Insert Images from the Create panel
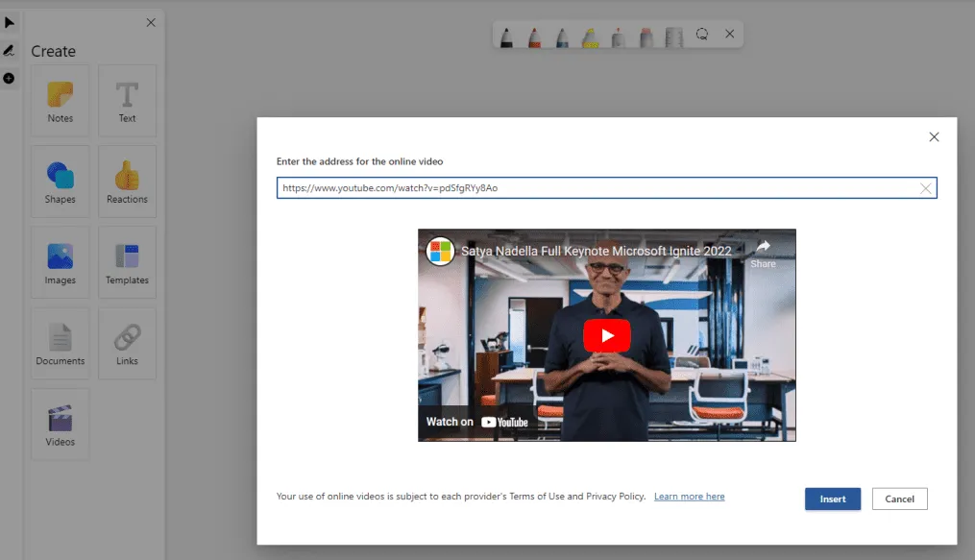975x560 pixels. [x=60, y=261]
